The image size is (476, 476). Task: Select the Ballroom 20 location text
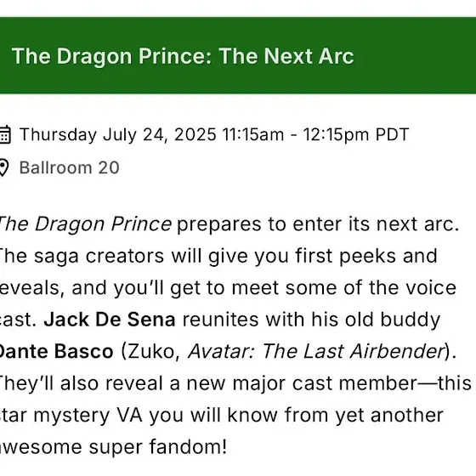[69, 167]
